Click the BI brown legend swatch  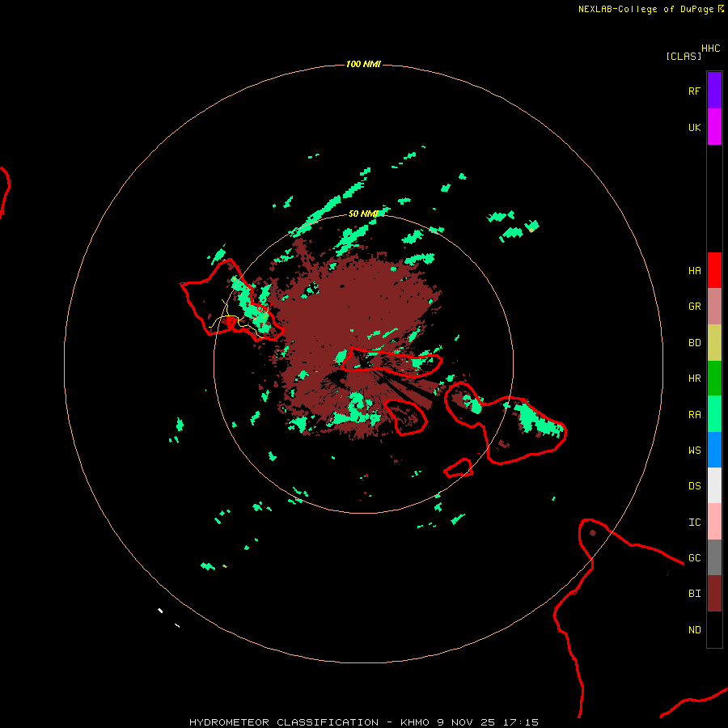pos(714,594)
